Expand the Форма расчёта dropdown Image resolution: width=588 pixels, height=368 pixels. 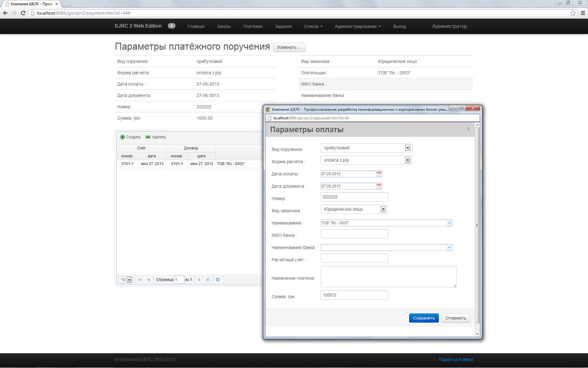[x=408, y=160]
